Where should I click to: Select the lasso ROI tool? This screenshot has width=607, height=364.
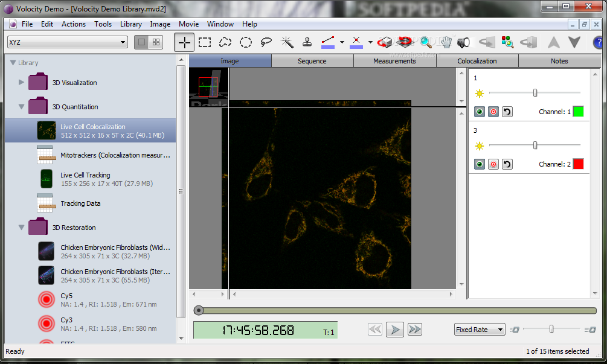(266, 42)
